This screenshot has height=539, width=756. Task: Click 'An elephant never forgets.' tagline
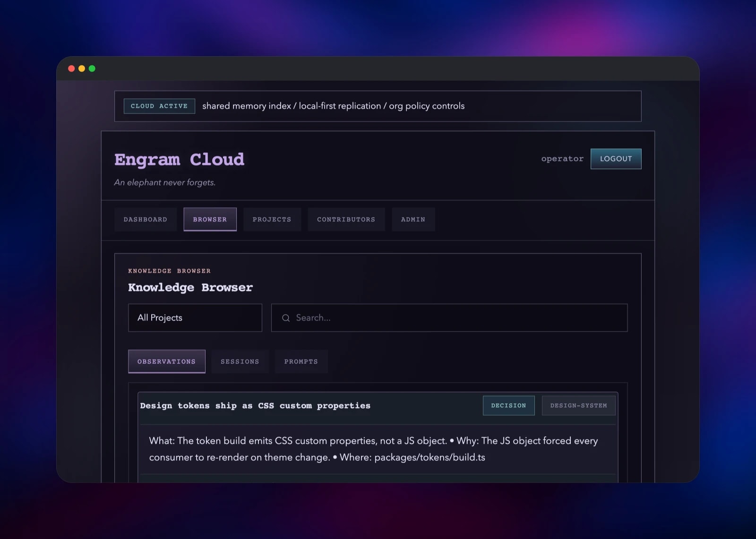click(x=165, y=182)
